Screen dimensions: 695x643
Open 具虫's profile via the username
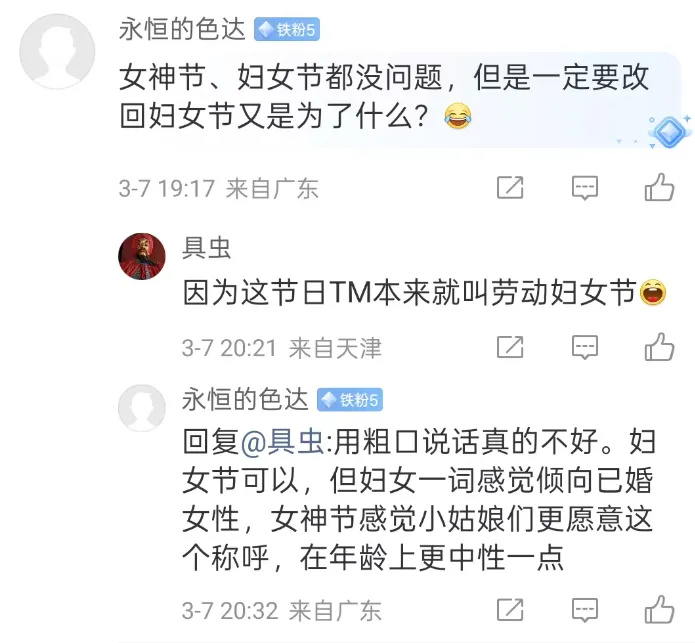click(207, 248)
